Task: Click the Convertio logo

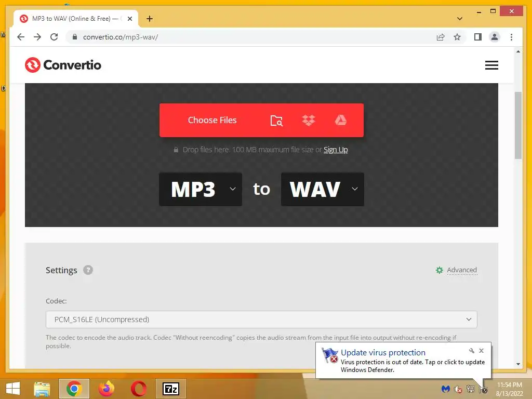Action: (x=63, y=65)
